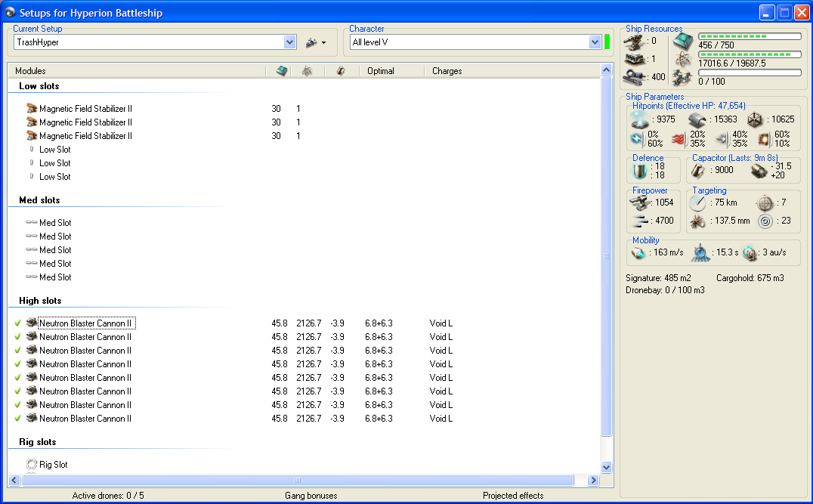Open the Projected effects panel

513,496
